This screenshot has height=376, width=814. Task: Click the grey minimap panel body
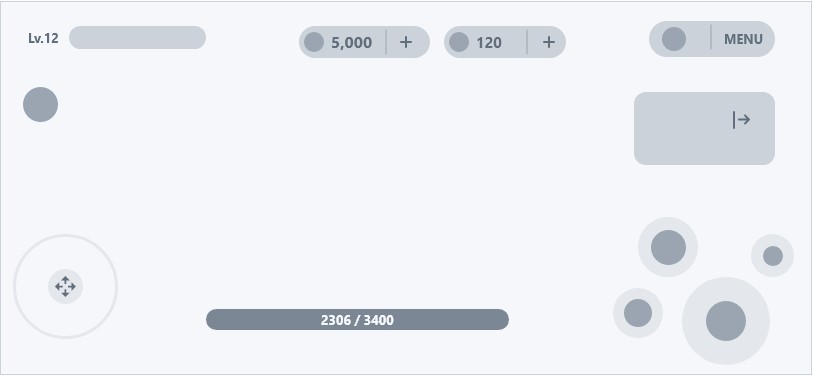pyautogui.click(x=704, y=128)
